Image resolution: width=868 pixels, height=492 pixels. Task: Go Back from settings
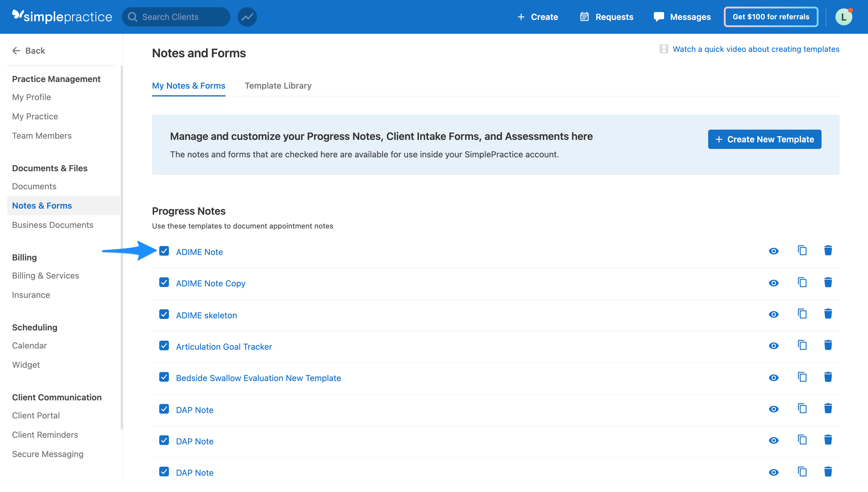click(29, 51)
